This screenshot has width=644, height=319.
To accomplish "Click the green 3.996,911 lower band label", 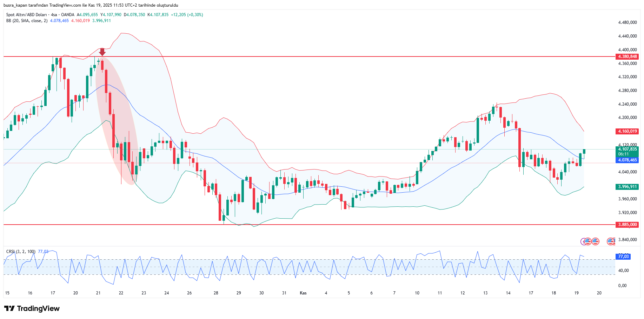I will tap(627, 187).
